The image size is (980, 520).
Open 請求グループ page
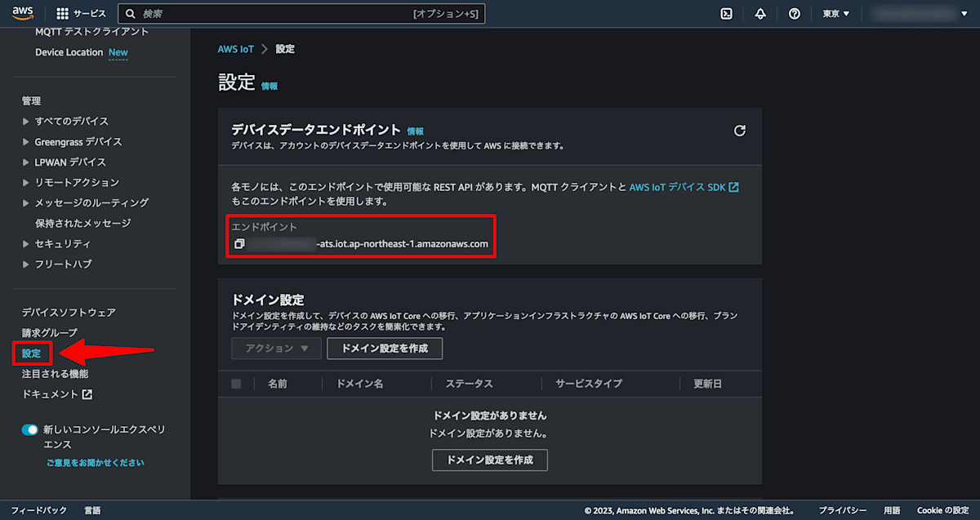pyautogui.click(x=50, y=332)
